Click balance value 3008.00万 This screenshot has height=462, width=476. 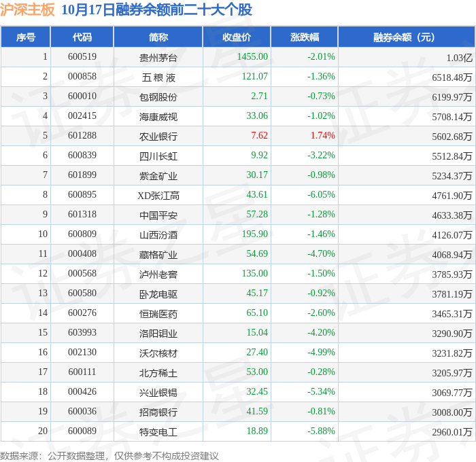[452, 412]
